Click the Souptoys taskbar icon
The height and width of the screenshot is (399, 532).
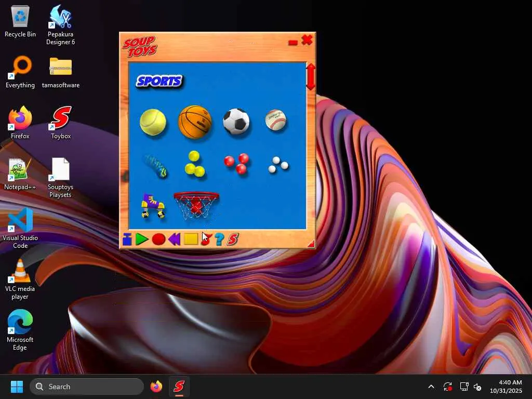(179, 387)
